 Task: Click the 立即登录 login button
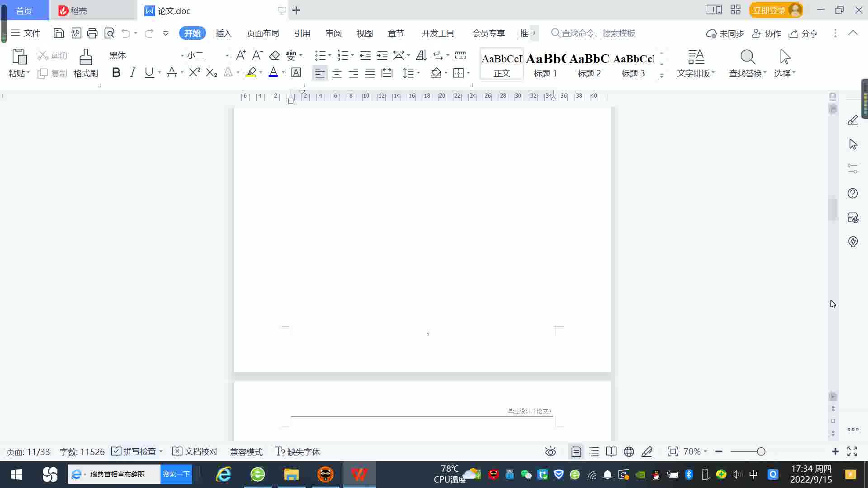click(769, 10)
